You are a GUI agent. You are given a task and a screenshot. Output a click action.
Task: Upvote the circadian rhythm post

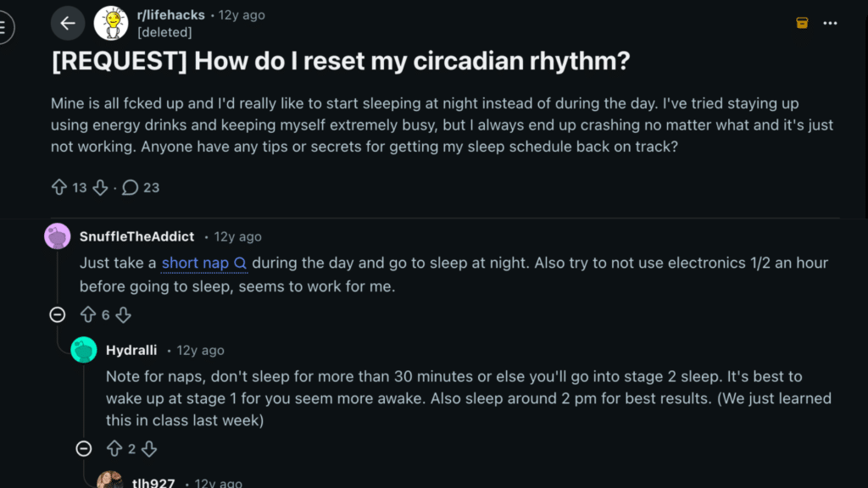coord(58,187)
